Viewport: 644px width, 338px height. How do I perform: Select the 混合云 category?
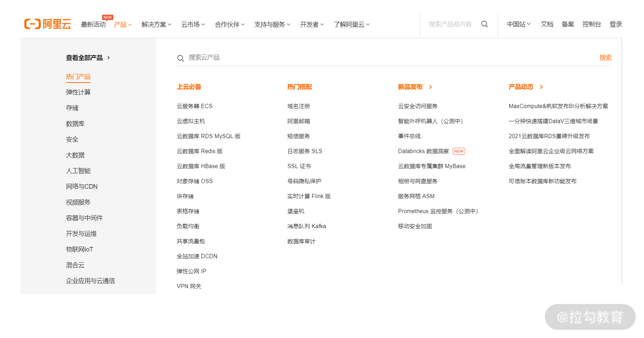tap(75, 265)
